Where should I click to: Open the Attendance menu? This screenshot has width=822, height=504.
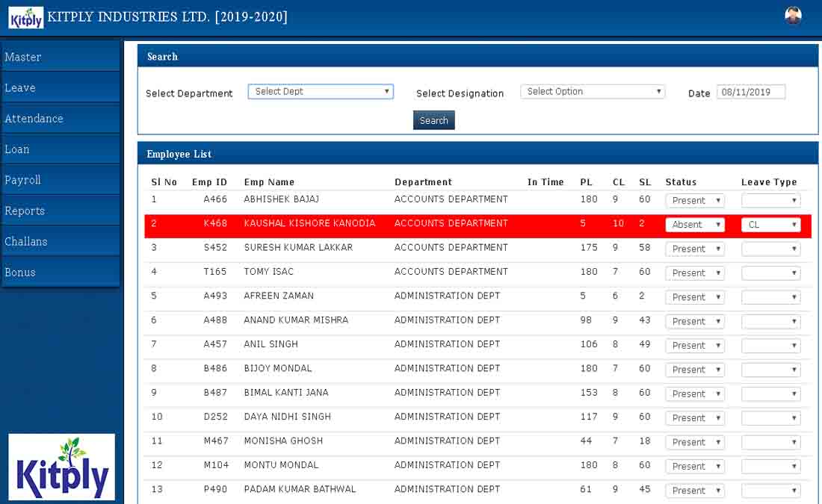tap(60, 119)
